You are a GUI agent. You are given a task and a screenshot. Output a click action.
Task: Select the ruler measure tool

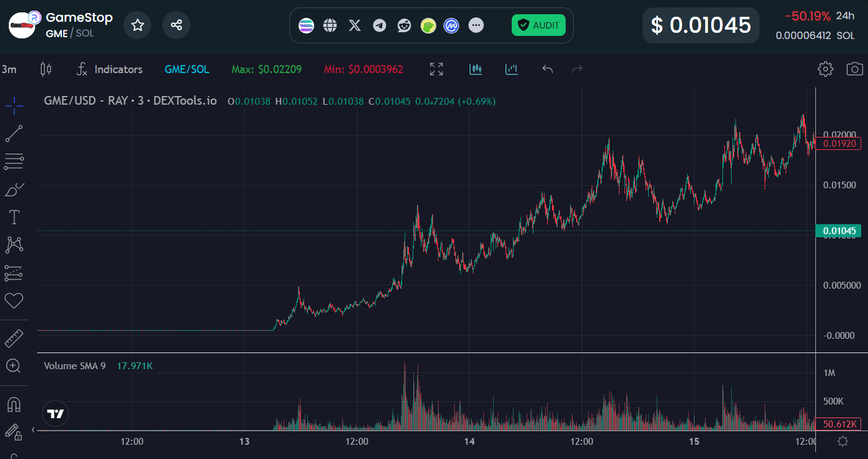(x=14, y=338)
